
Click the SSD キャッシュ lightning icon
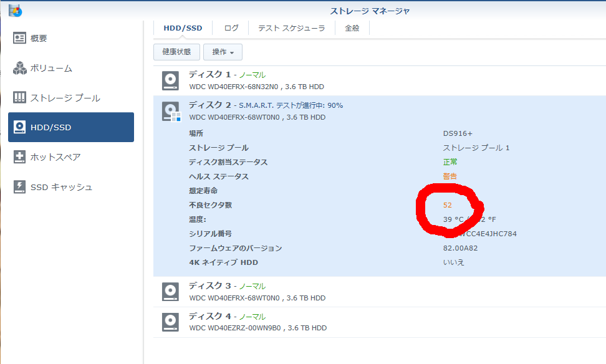[x=19, y=186]
